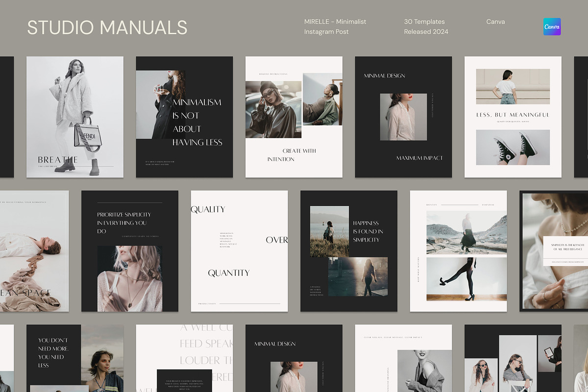Click the 'LESS, BUT MEANINGFUL' caption
This screenshot has width=588, height=392.
pyautogui.click(x=513, y=115)
